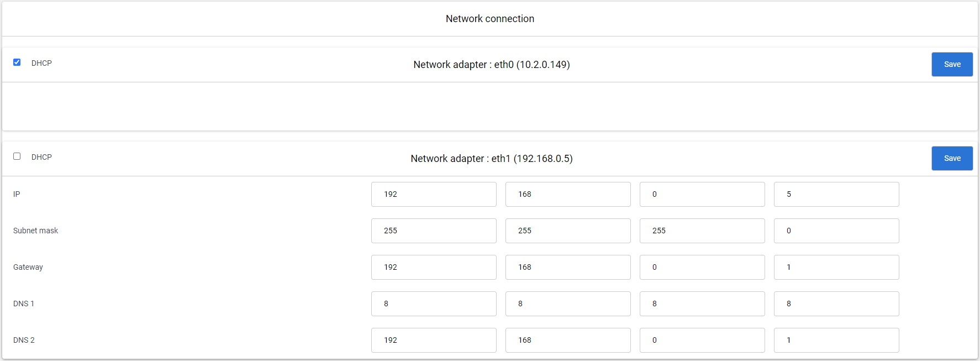Viewport: 980px width, 361px height.
Task: Click the first DNS 1 octet field
Action: click(x=434, y=304)
